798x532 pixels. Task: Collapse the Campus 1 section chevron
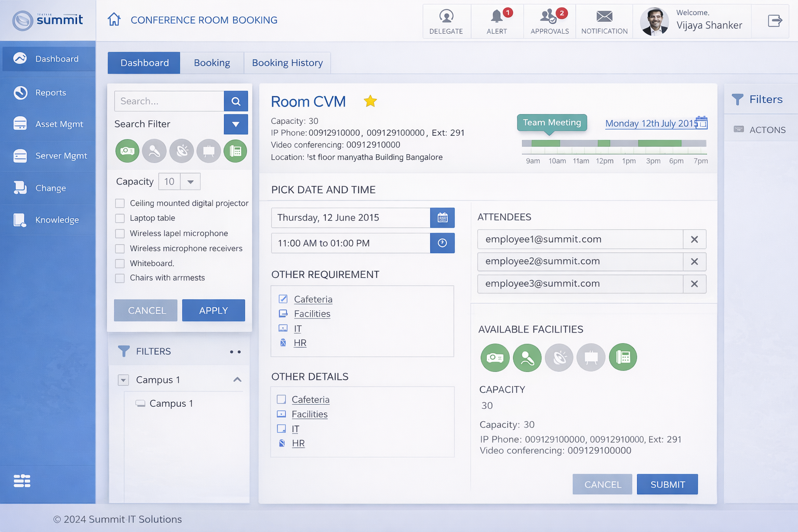click(x=237, y=380)
